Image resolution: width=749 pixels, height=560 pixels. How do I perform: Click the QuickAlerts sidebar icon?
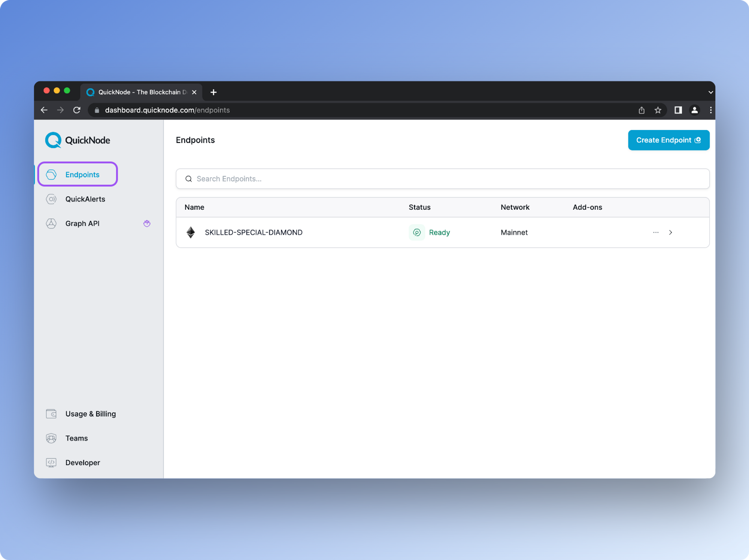[52, 199]
